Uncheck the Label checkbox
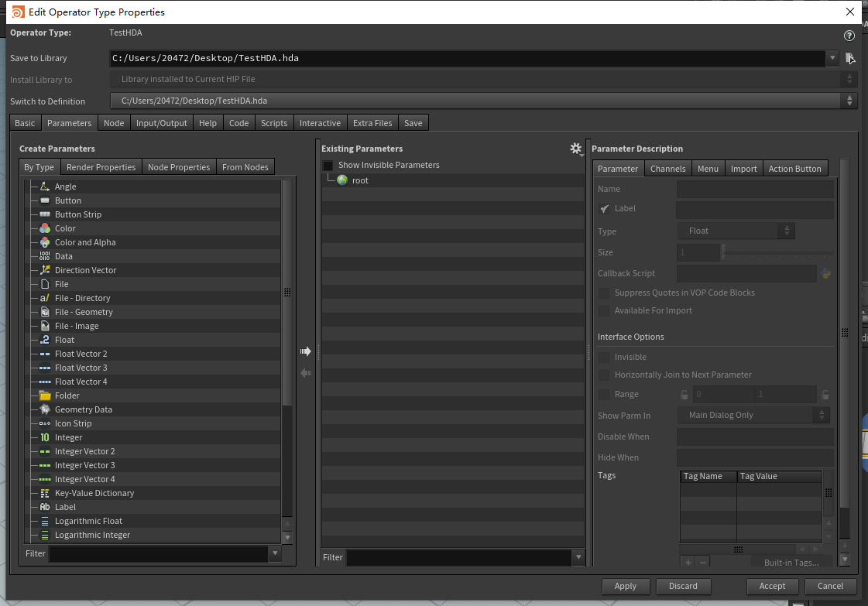868x606 pixels. (606, 208)
